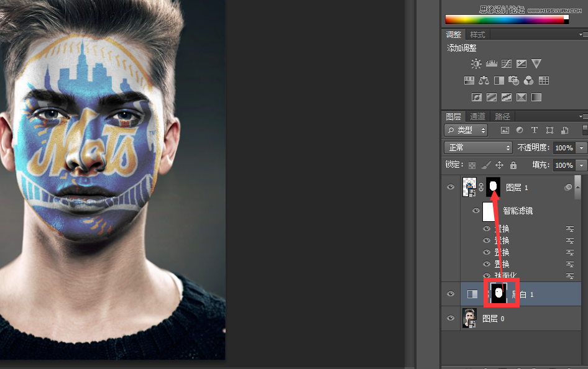
Task: Switch to the 样式 tab
Action: coord(477,34)
